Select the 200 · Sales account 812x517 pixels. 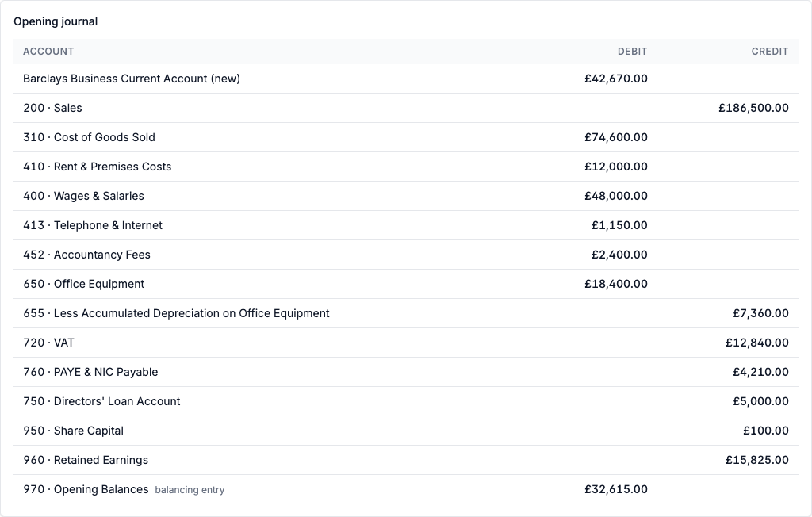52,108
